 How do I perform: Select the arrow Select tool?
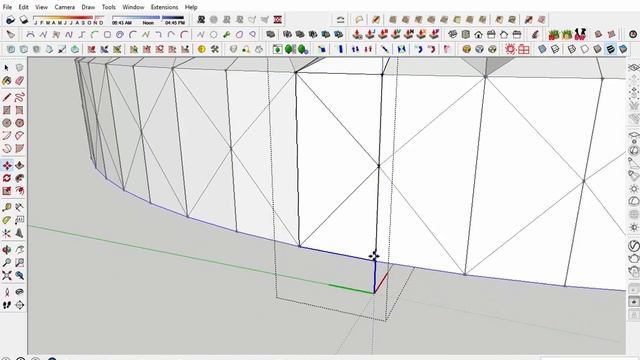point(7,68)
